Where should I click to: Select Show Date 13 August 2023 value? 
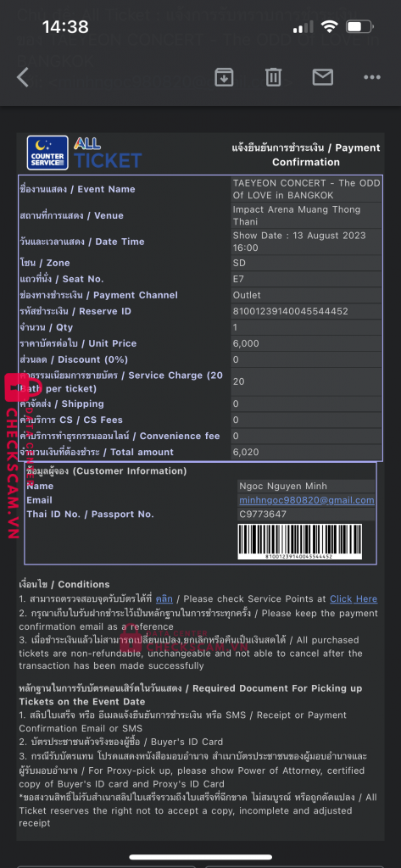coord(306,242)
